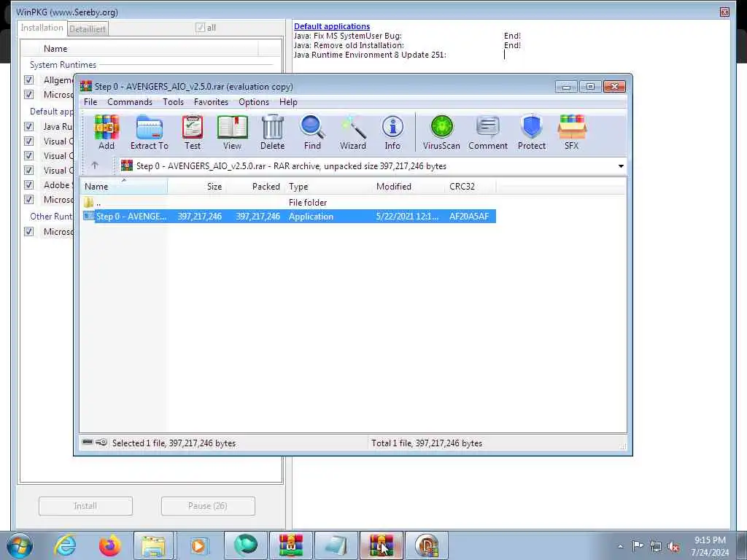The height and width of the screenshot is (560, 747).
Task: Sort by the Size column header
Action: click(196, 186)
